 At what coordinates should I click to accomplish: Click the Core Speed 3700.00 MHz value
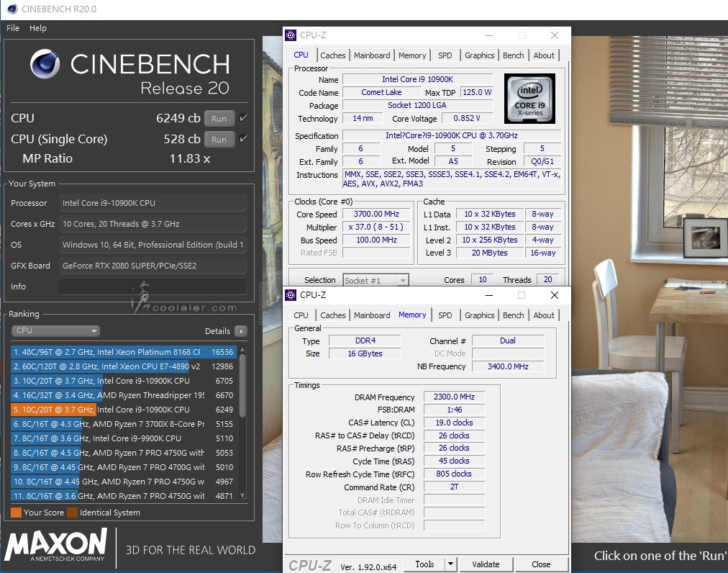(376, 214)
